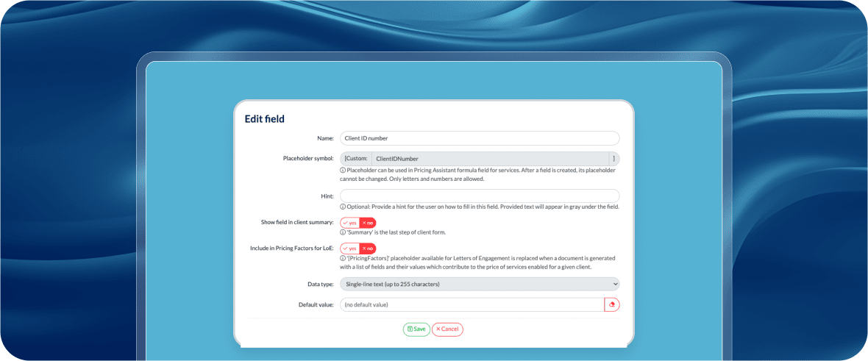Click info icon beside 'Summary' explanation
The image size is (868, 361).
(343, 232)
